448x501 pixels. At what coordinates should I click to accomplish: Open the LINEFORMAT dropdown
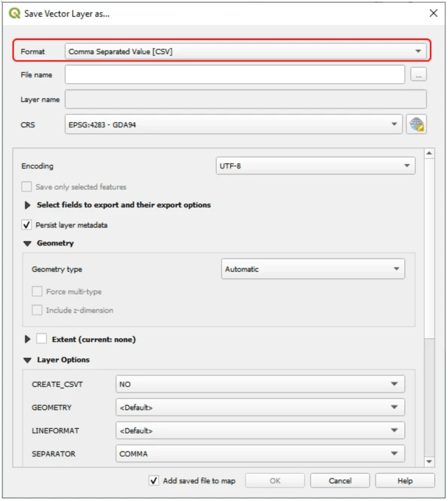(x=260, y=430)
